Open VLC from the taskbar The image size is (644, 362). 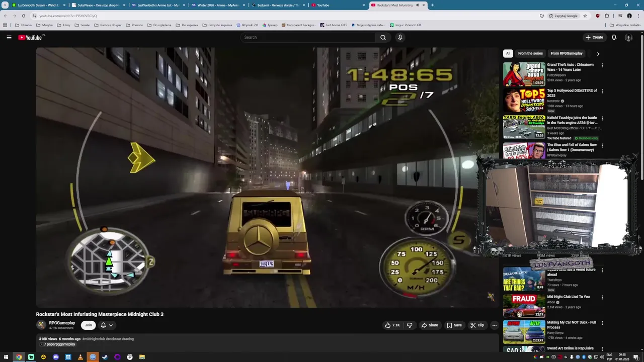click(80, 357)
